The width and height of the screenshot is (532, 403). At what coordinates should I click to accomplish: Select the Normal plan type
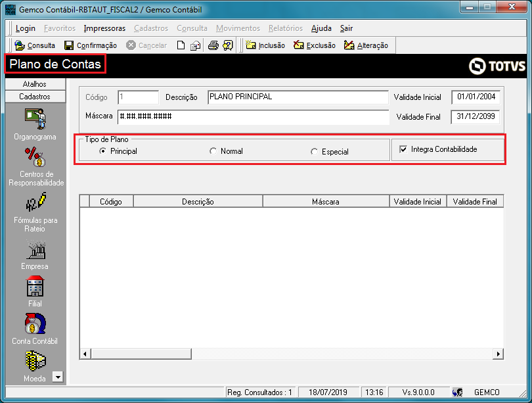(213, 151)
